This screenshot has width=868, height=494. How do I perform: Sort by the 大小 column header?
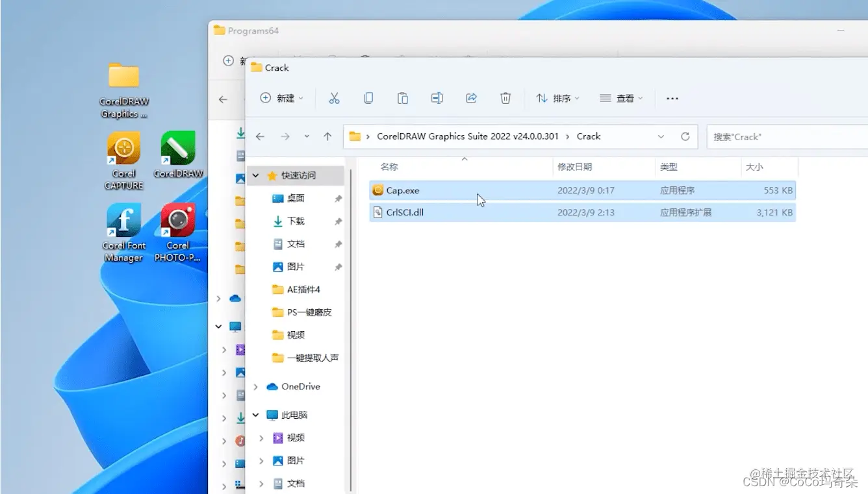(754, 167)
